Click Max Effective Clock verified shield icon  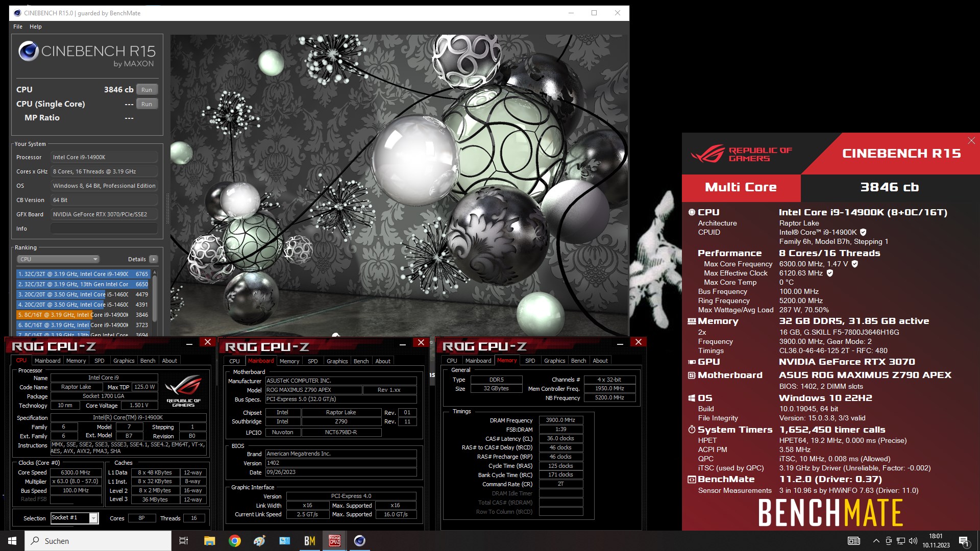click(830, 273)
